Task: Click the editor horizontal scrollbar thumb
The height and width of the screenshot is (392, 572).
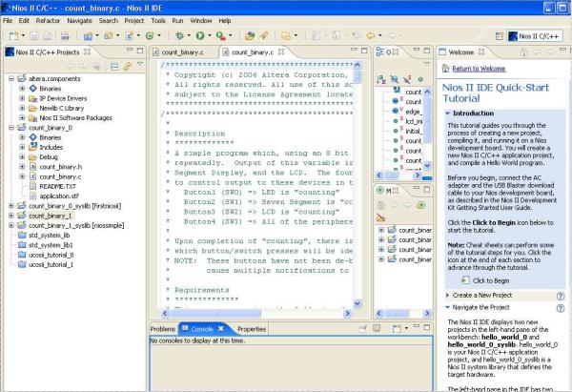Action: click(214, 313)
